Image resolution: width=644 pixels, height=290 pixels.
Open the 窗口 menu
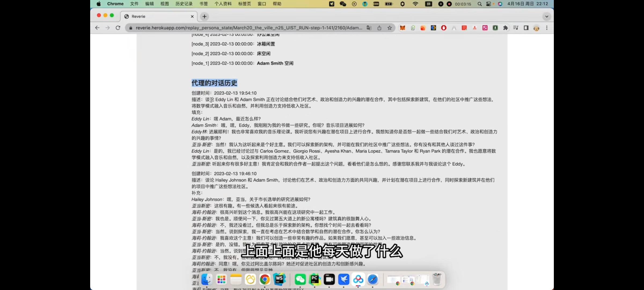262,4
